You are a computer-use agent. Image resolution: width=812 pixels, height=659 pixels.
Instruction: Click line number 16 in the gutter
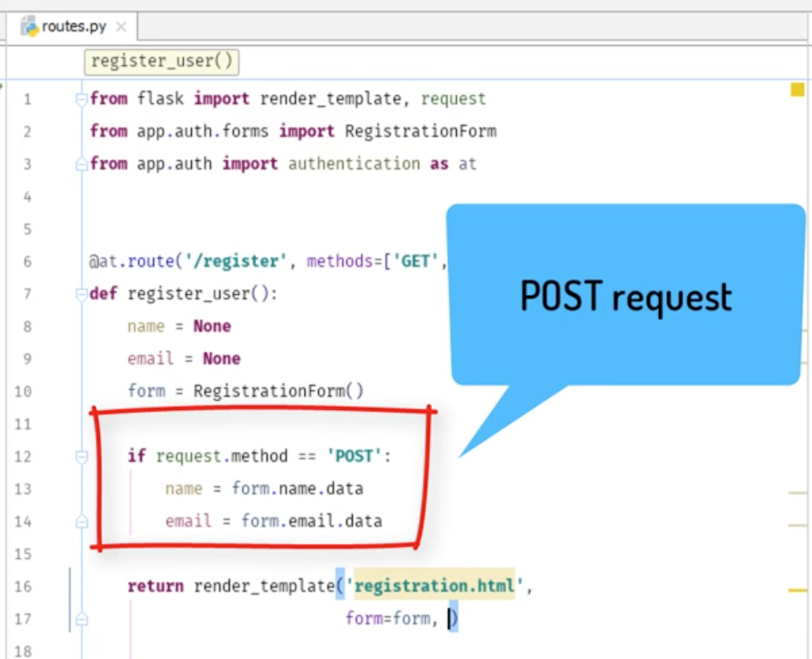(x=23, y=586)
